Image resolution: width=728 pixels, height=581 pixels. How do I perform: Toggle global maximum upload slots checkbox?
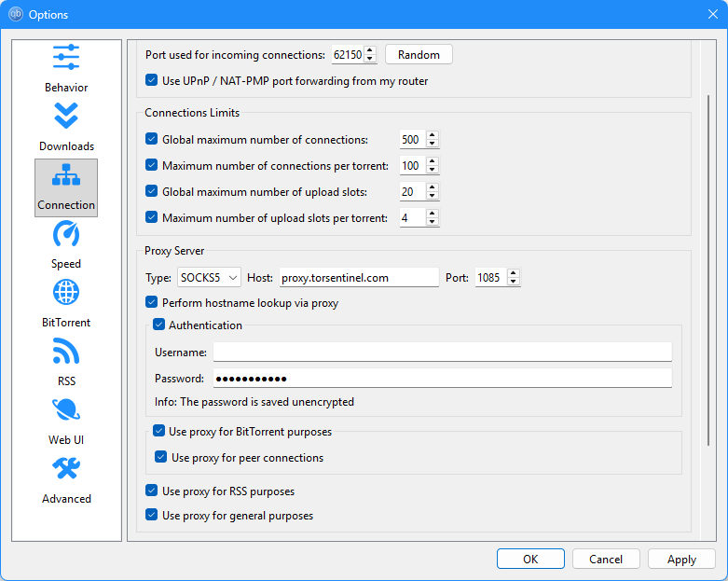151,191
